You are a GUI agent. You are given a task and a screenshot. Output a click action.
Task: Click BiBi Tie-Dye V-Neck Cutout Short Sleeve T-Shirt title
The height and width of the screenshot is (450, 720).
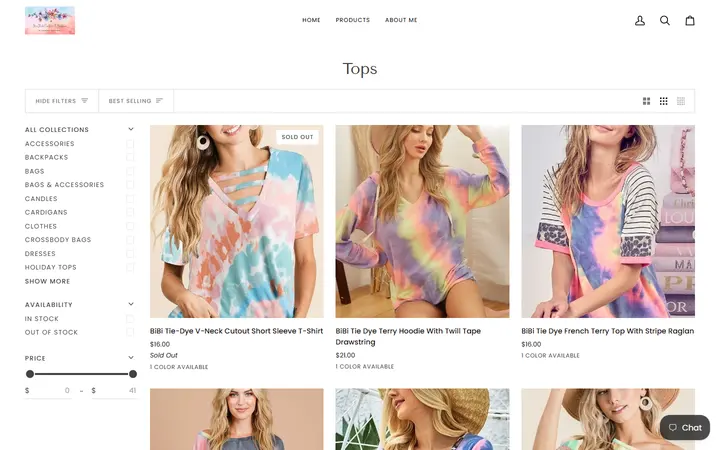pos(236,331)
